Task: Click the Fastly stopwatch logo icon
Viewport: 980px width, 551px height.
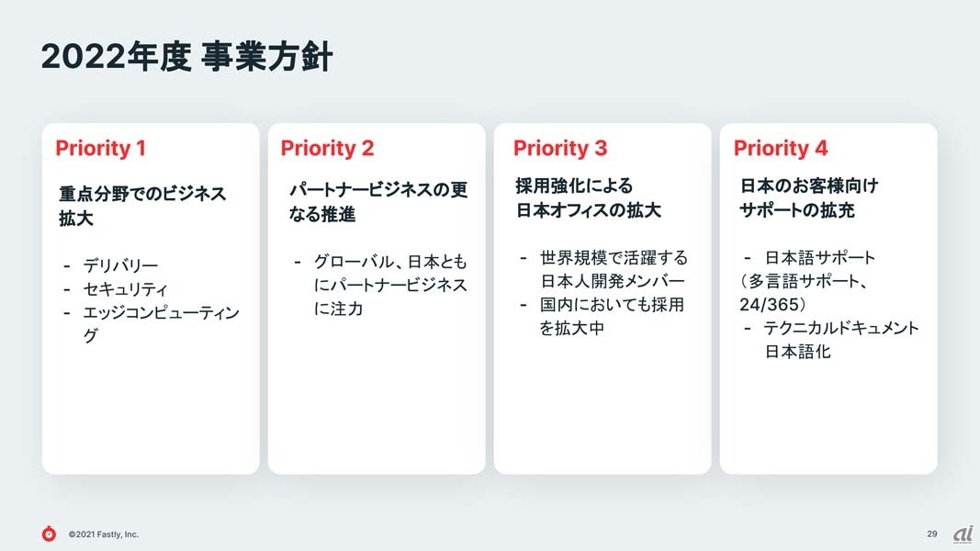Action: 49,534
